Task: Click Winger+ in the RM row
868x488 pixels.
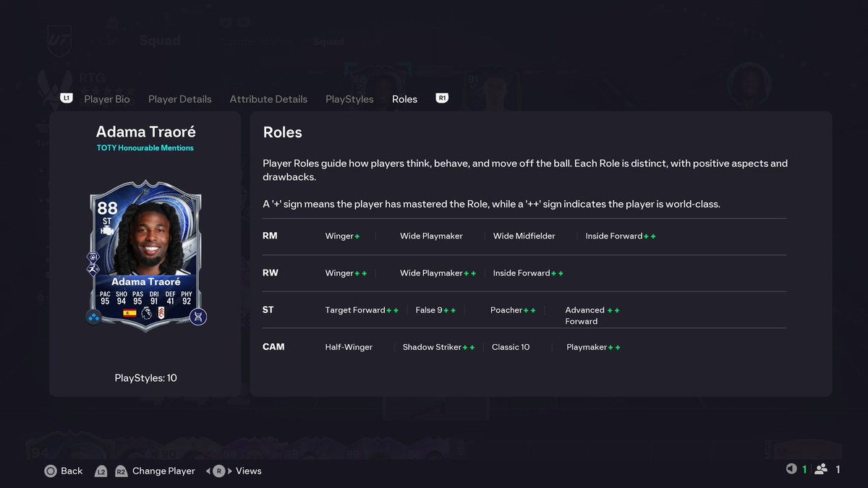Action: tap(342, 236)
